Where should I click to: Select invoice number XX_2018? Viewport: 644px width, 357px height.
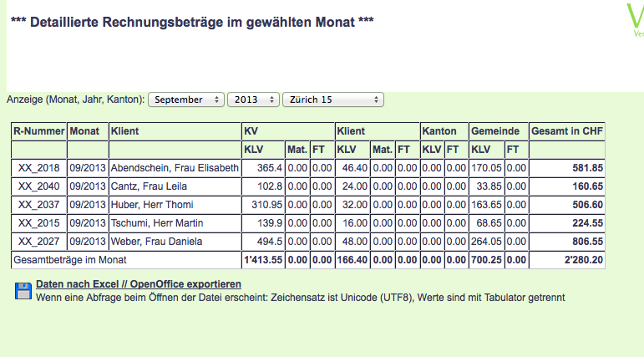pos(39,168)
